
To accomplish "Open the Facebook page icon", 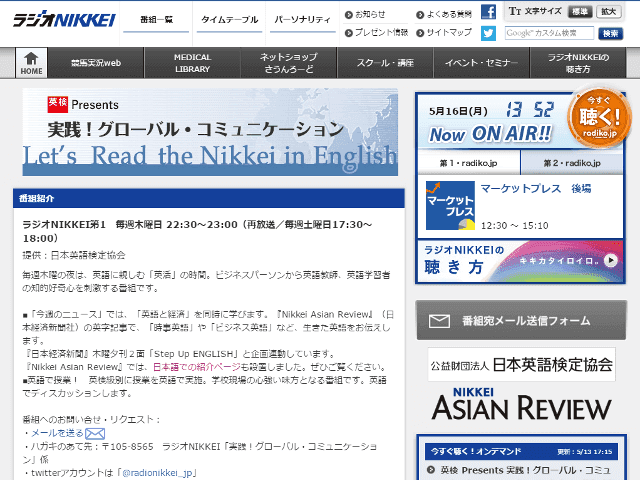I will tap(488, 12).
